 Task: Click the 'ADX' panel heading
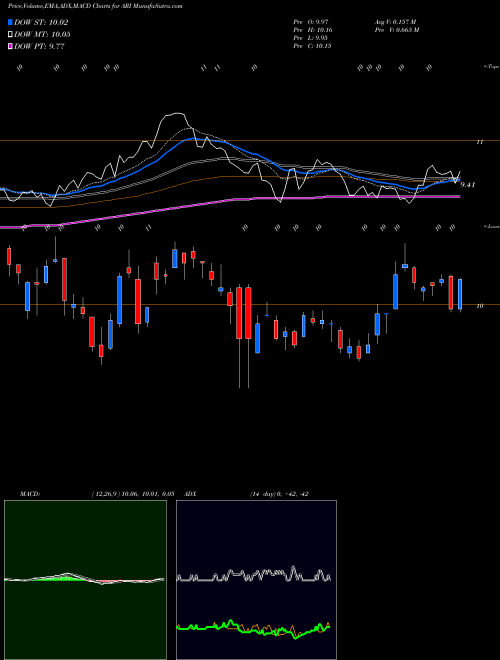191,494
